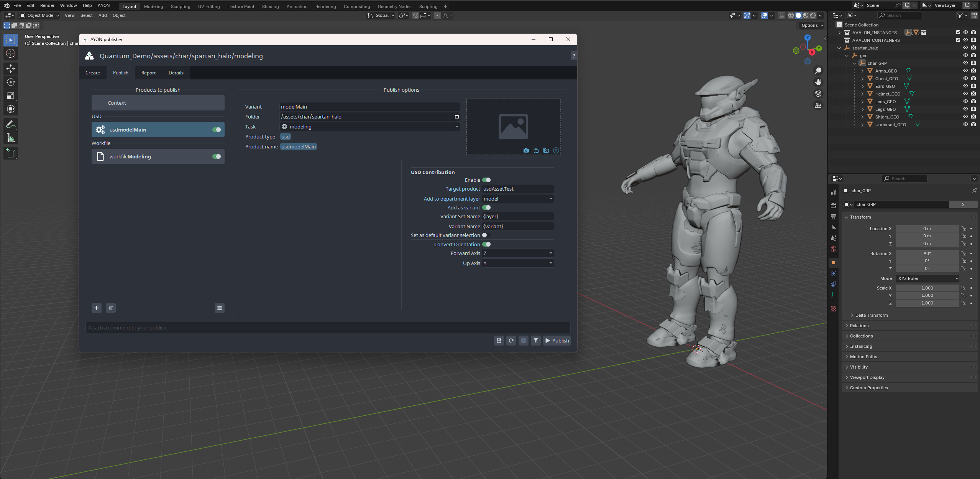
Task: Open the Create tab in publisher
Action: tap(93, 73)
